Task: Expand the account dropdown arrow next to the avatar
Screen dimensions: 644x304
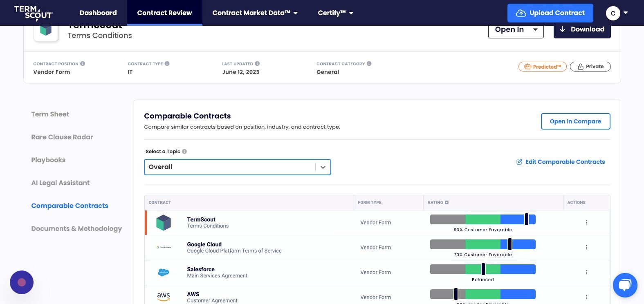Action: [626, 13]
